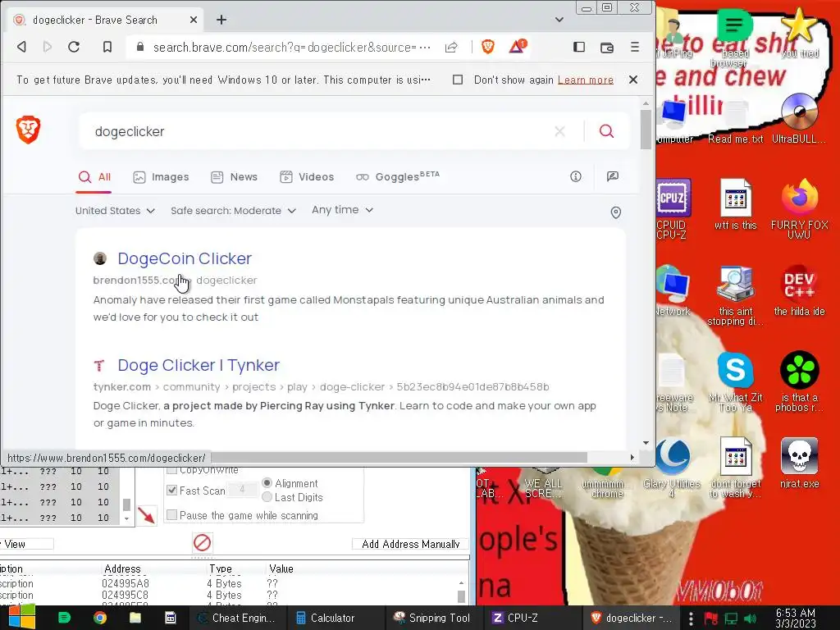Click the taskbar volume speaker icon
840x630 pixels.
pyautogui.click(x=750, y=619)
